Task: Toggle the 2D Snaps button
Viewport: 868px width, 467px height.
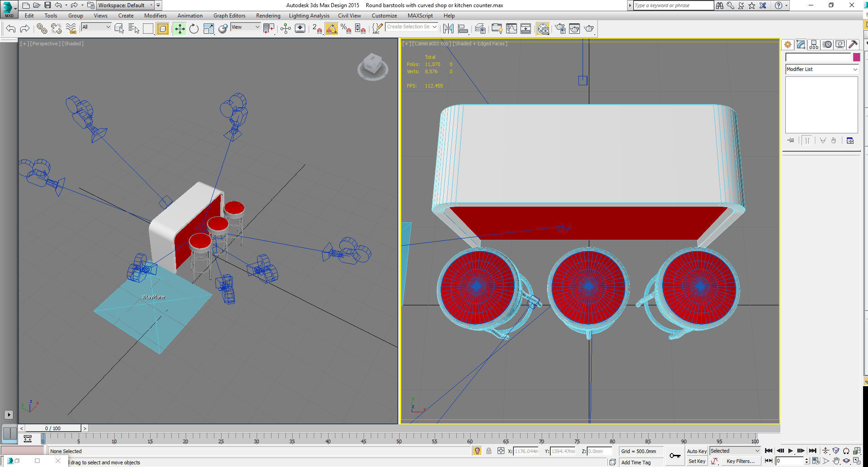Action: [x=317, y=29]
